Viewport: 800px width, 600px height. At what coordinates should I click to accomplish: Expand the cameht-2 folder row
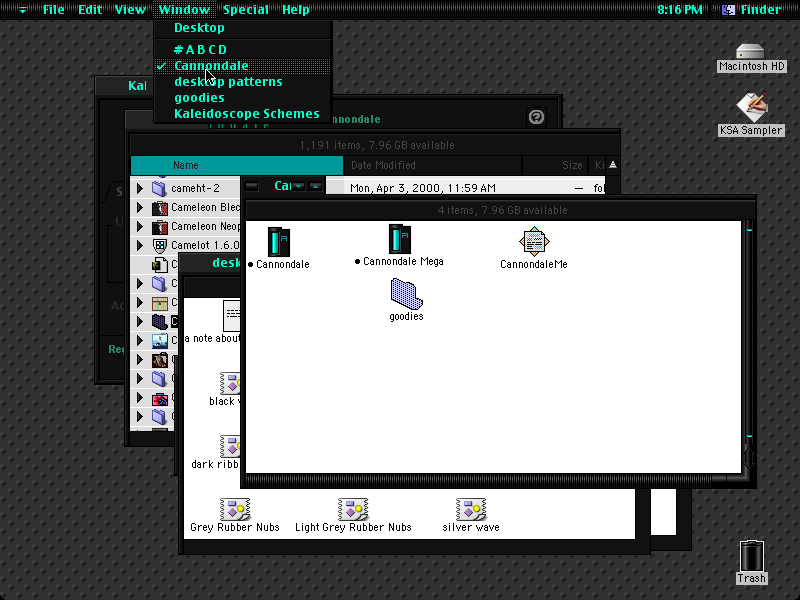coord(140,188)
